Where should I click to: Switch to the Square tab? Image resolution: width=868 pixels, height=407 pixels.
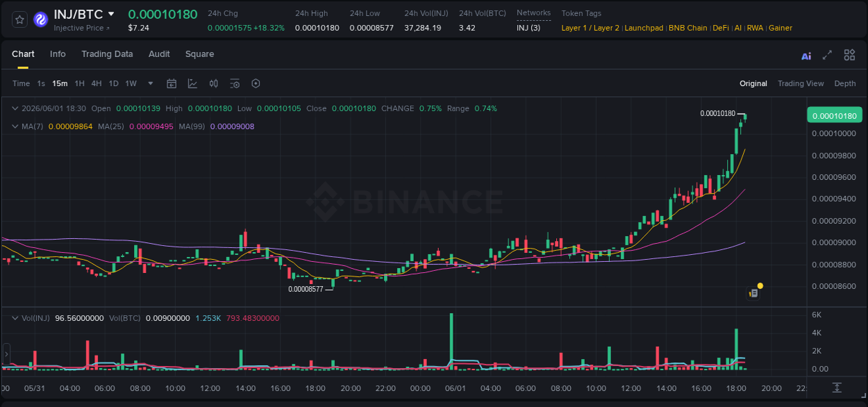(199, 54)
